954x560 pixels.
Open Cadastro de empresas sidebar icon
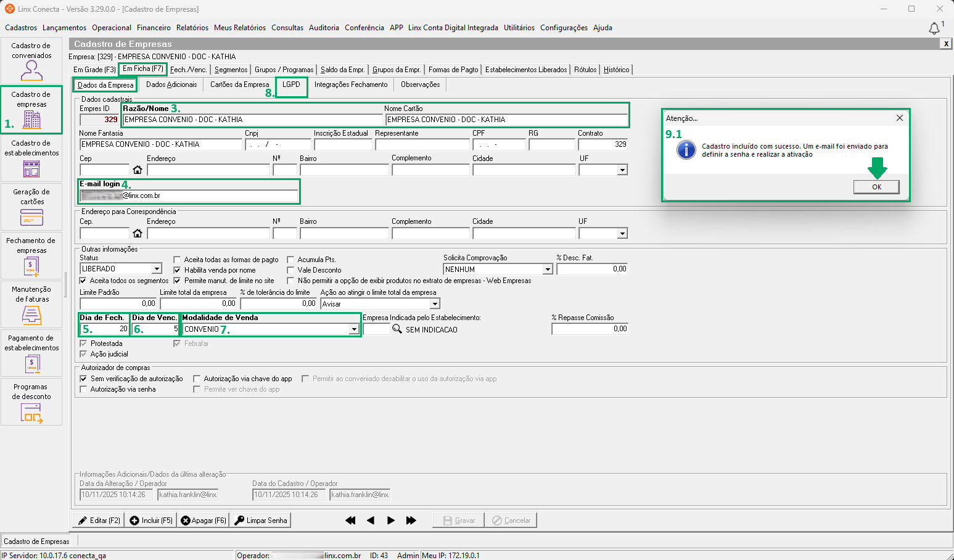(31, 110)
